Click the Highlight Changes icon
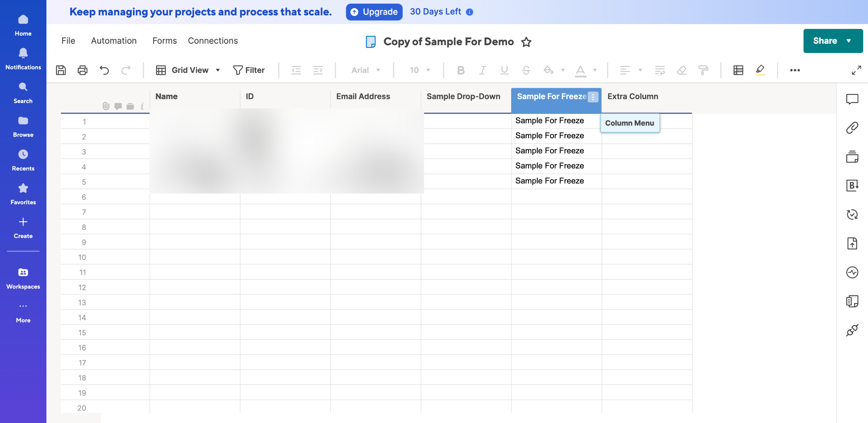This screenshot has width=868, height=423. pos(760,70)
